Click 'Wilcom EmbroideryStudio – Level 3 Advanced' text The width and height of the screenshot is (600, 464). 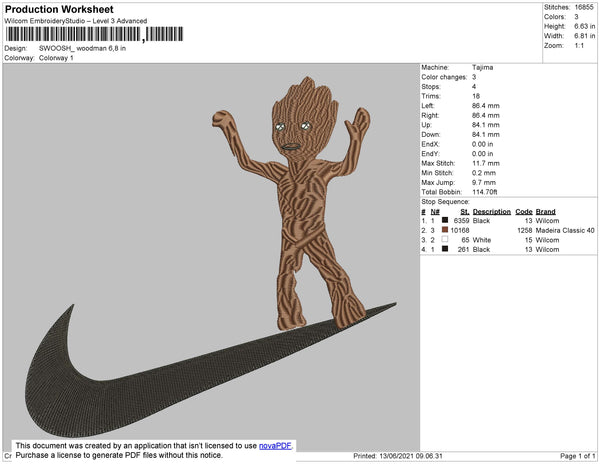coord(76,21)
